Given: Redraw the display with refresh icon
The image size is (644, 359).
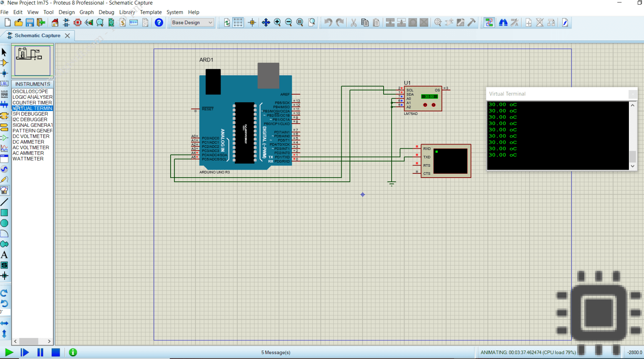Looking at the screenshot, I should [x=226, y=22].
